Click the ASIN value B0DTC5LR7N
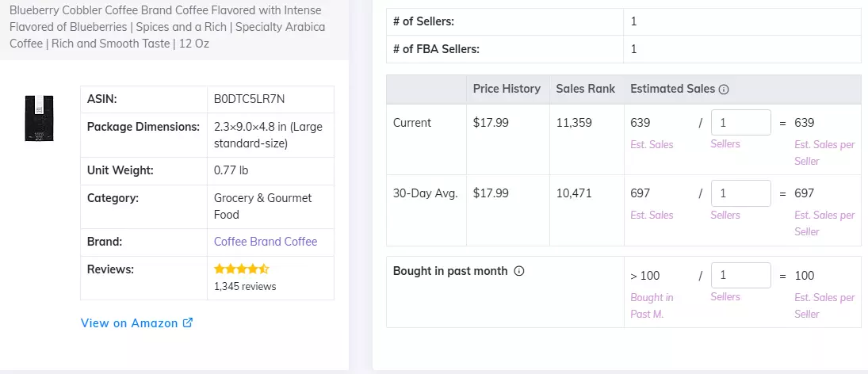This screenshot has width=868, height=374. [x=250, y=100]
